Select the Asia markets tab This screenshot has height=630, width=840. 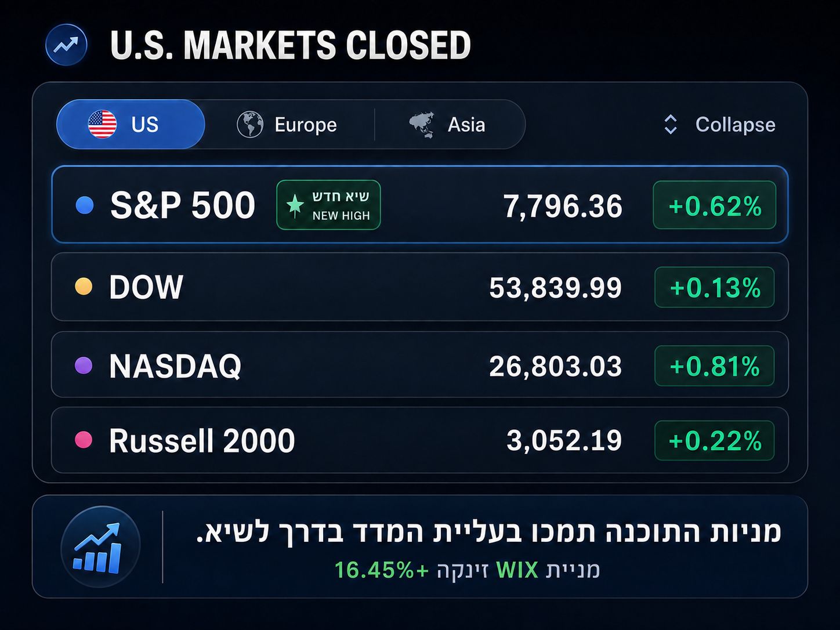pos(448,124)
